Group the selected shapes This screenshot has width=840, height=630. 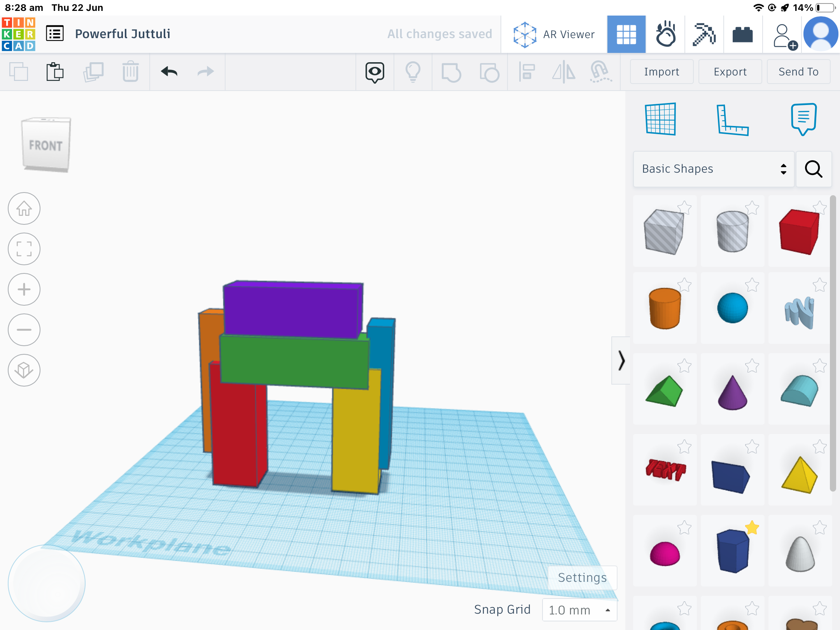[x=451, y=72]
